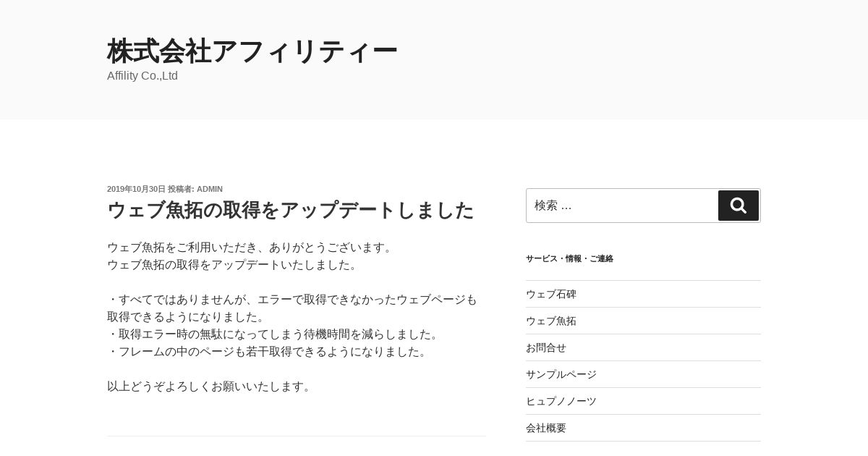Viewport: 868px width, 456px height.
Task: Click the magnifying glass search button
Action: (x=738, y=206)
